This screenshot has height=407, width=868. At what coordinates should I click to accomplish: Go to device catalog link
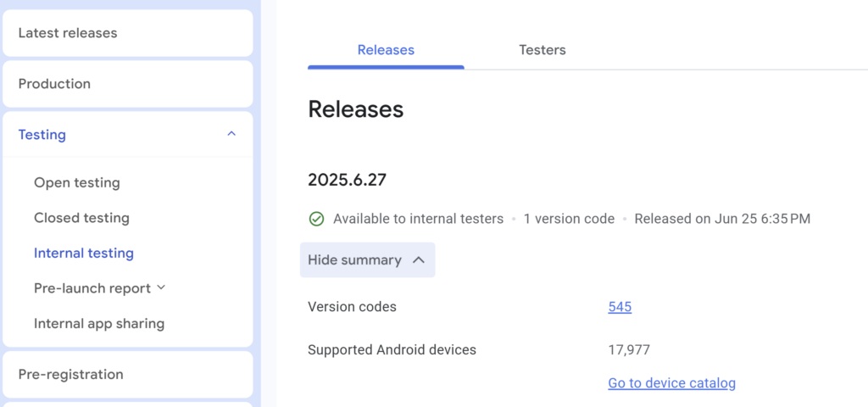point(671,383)
